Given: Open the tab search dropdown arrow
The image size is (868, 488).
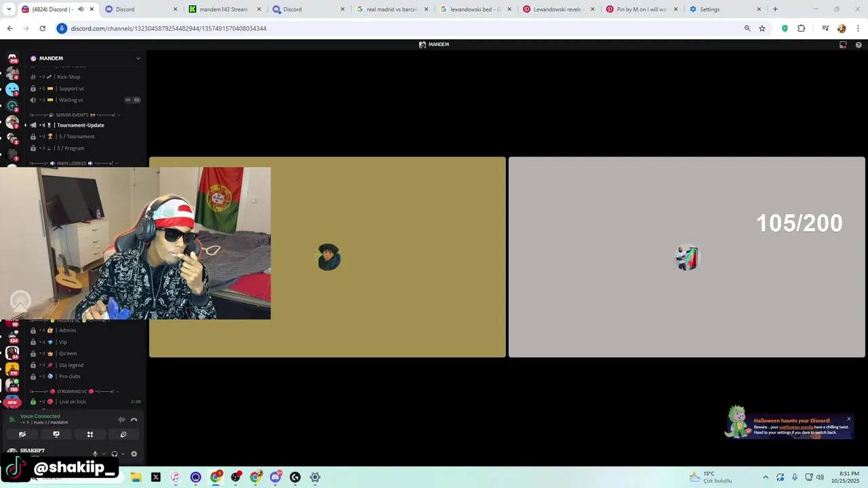Looking at the screenshot, I should click(9, 9).
